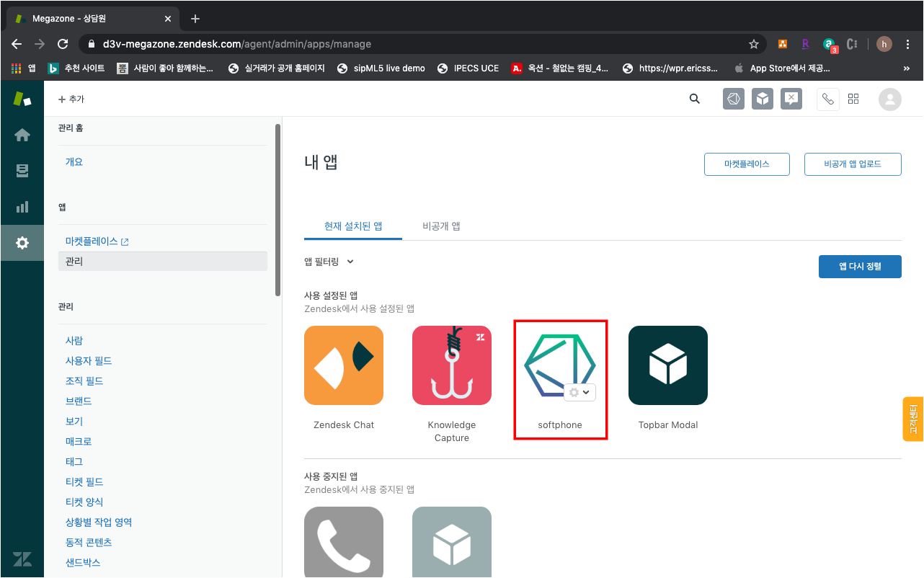This screenshot has width=924, height=578.
Task: Click the Zendesk logo at sidebar bottom
Action: click(22, 559)
